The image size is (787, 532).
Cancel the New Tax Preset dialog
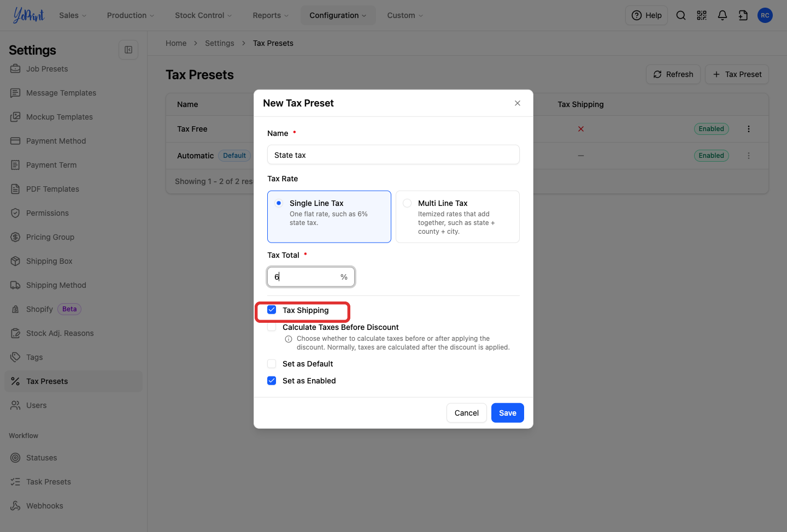467,413
